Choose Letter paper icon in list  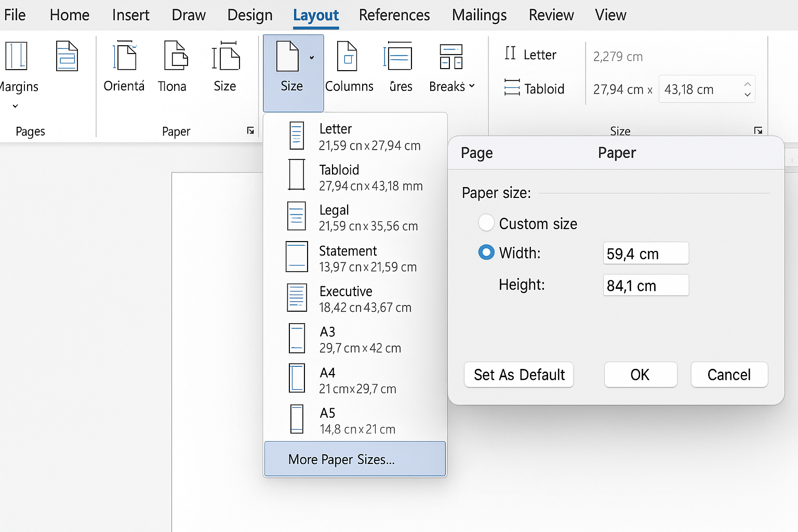pos(296,136)
